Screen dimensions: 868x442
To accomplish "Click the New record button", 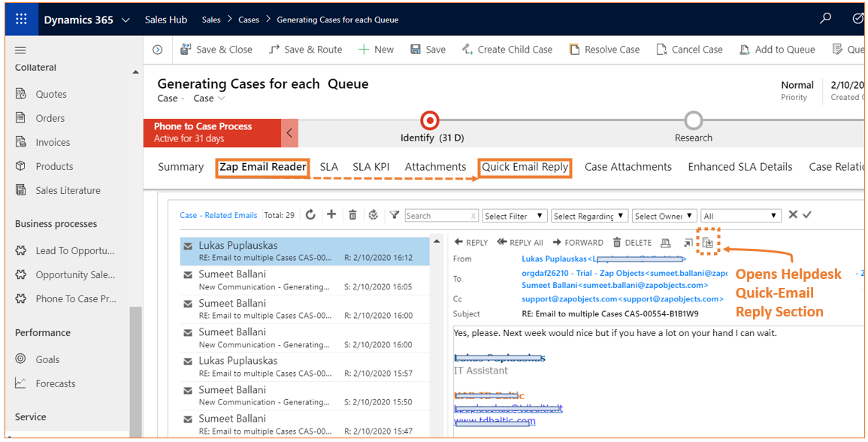I will coord(376,50).
